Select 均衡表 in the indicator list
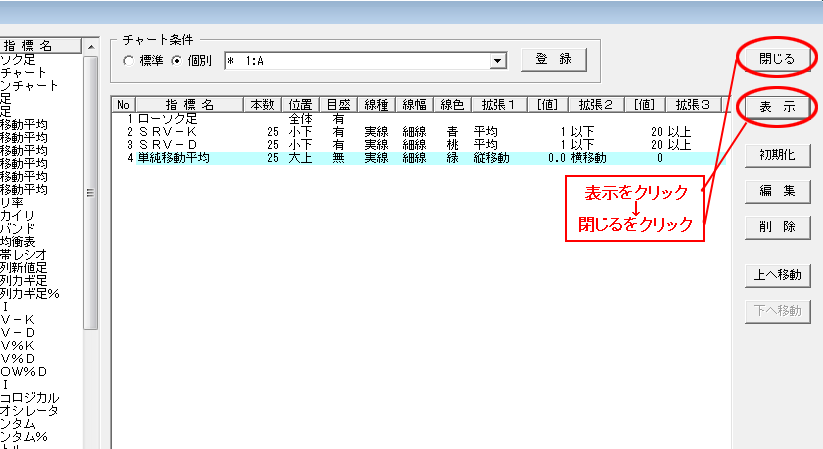Image resolution: width=823 pixels, height=449 pixels. 18,242
